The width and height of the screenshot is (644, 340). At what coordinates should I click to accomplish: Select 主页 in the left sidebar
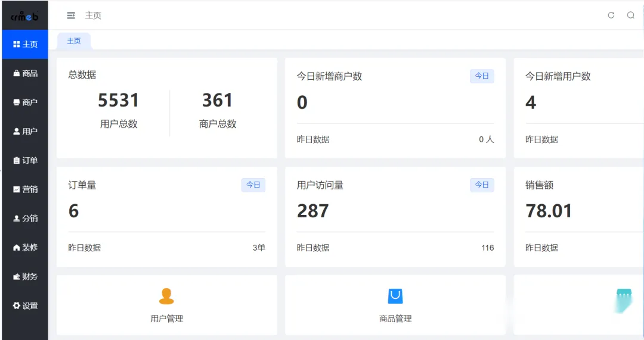coord(25,44)
